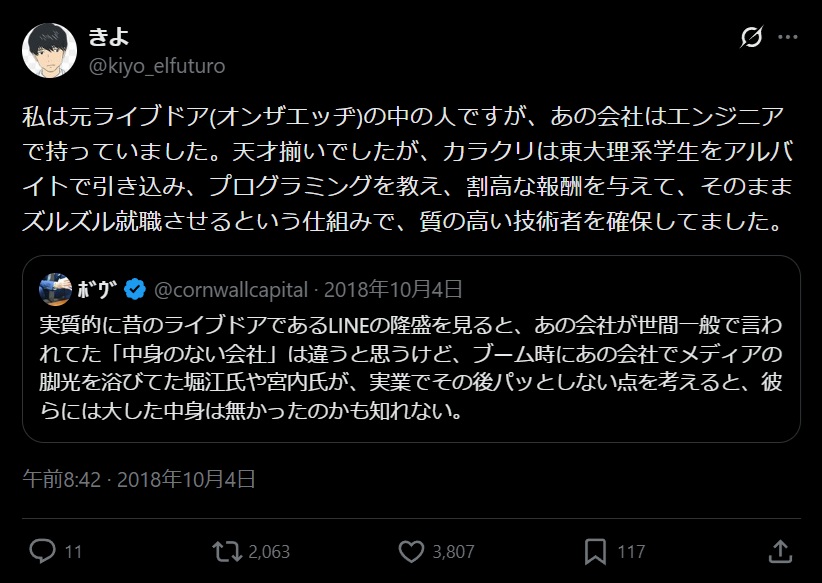
Task: Bookmark this post
Action: pyautogui.click(x=594, y=551)
